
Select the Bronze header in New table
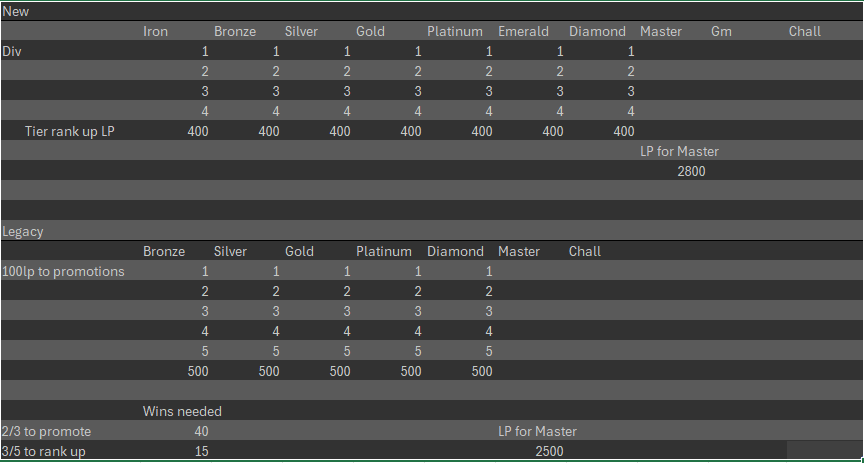(235, 31)
